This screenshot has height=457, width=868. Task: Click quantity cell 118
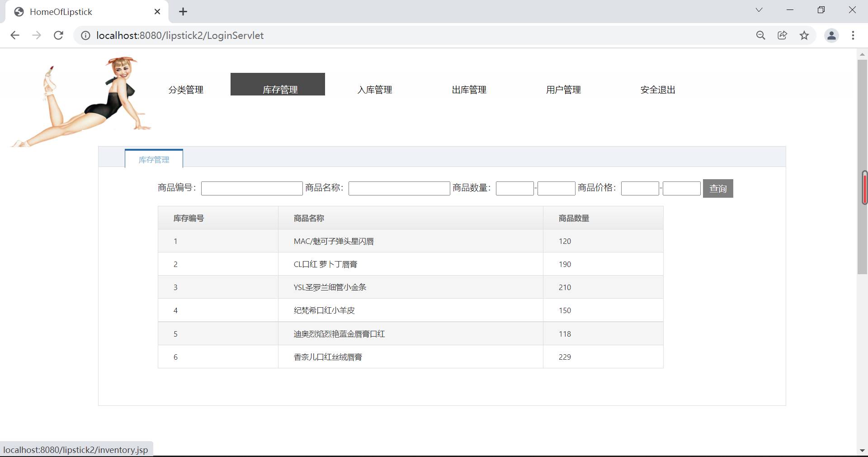(603, 334)
